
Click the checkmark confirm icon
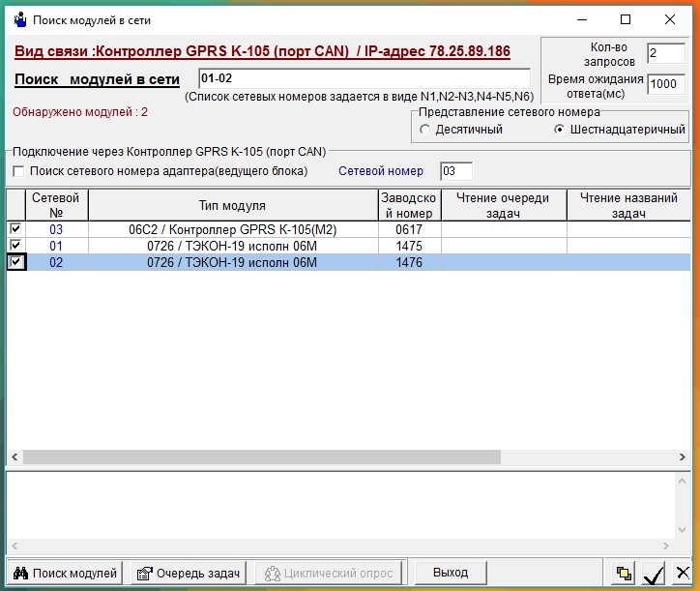coord(654,574)
